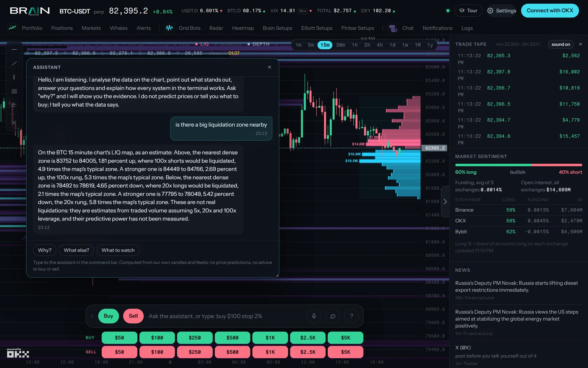588x368 pixels.
Task: Click the green Buy button in command bar
Action: point(108,316)
